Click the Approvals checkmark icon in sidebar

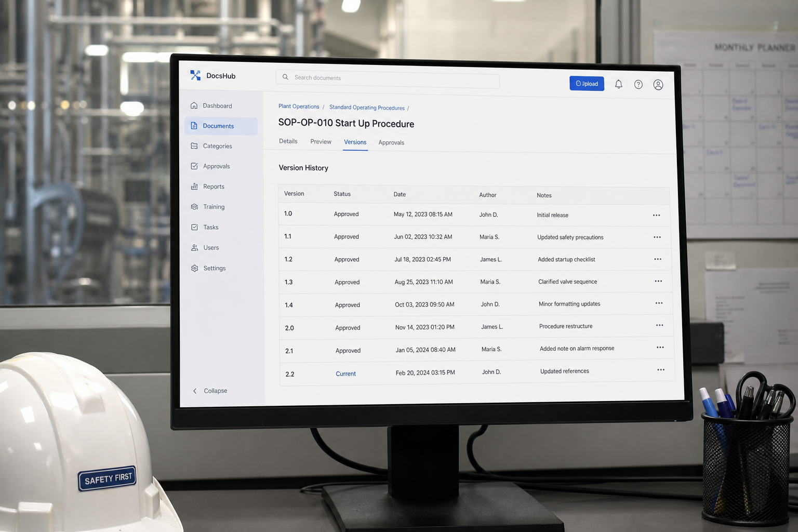click(194, 166)
